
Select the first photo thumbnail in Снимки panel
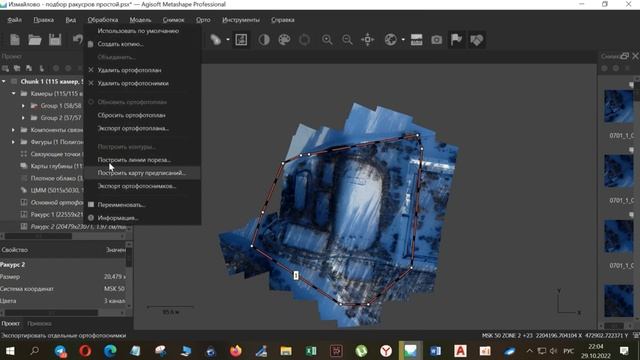[618, 106]
